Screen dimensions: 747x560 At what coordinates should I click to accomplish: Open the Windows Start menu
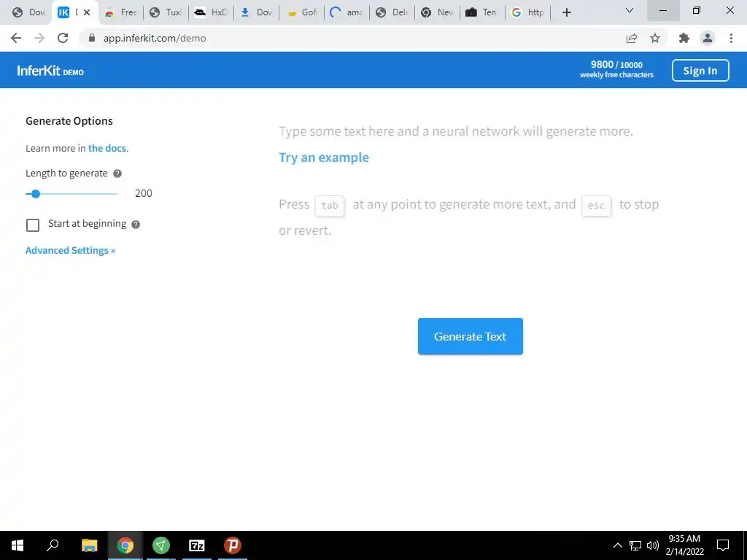18,545
